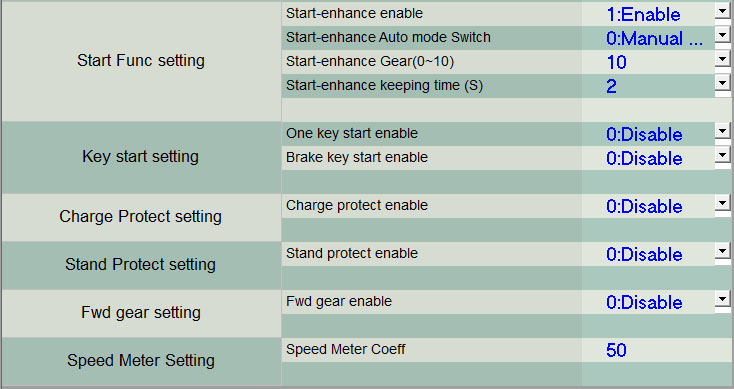Open the Start-enhance enable dropdown arrow
Viewport: 734px width, 389px height.
[x=722, y=11]
